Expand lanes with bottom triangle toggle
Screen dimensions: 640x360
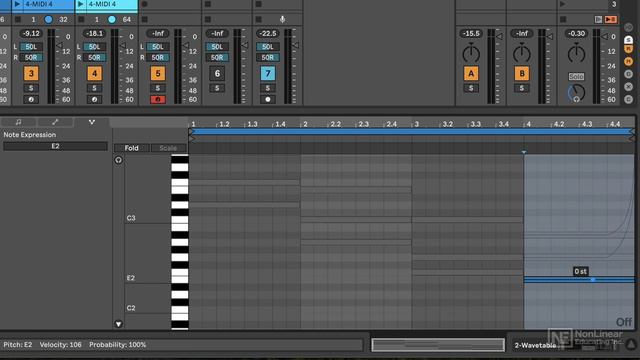(118, 324)
